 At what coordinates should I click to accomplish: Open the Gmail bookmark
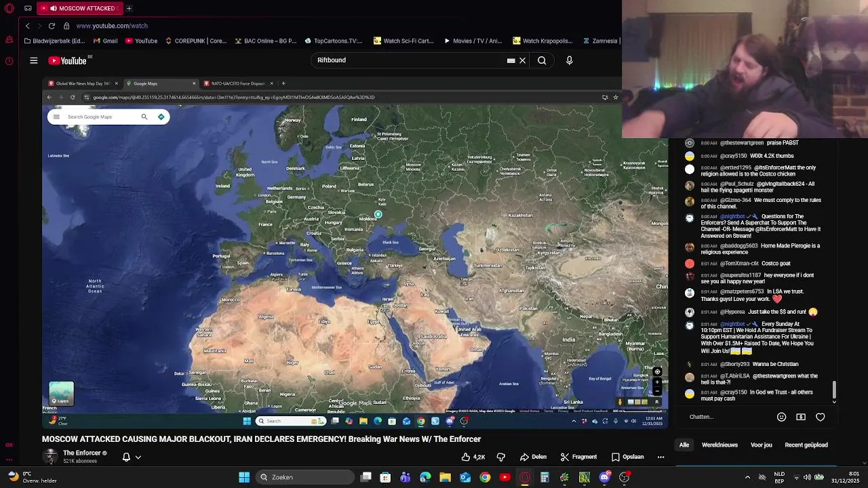(x=104, y=41)
